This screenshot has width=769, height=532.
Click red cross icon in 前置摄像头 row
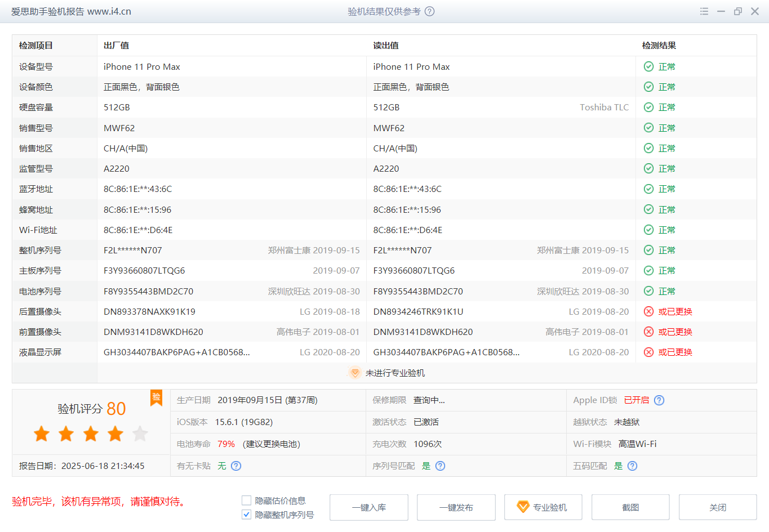pyautogui.click(x=648, y=332)
